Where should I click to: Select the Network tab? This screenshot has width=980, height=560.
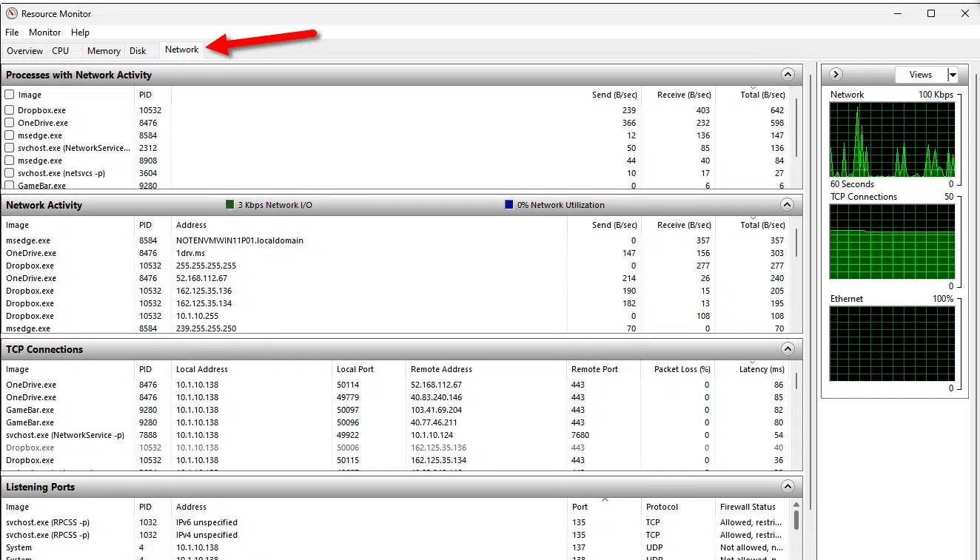point(181,50)
